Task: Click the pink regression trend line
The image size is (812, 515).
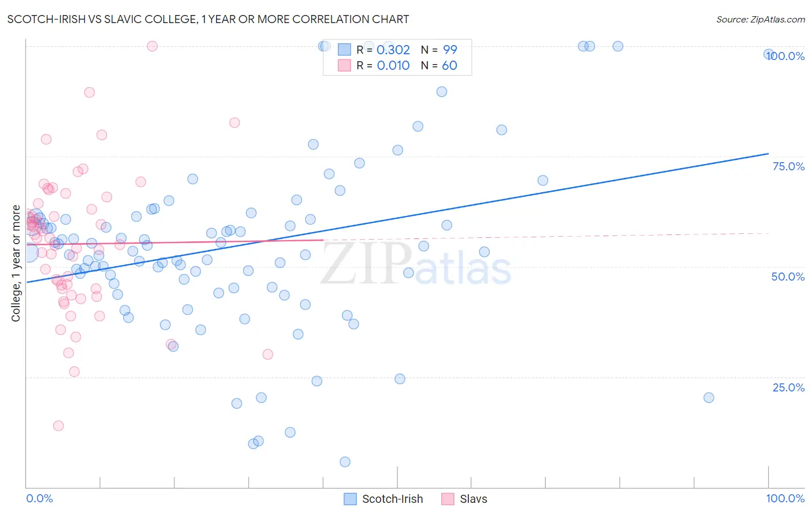Action: pos(174,242)
